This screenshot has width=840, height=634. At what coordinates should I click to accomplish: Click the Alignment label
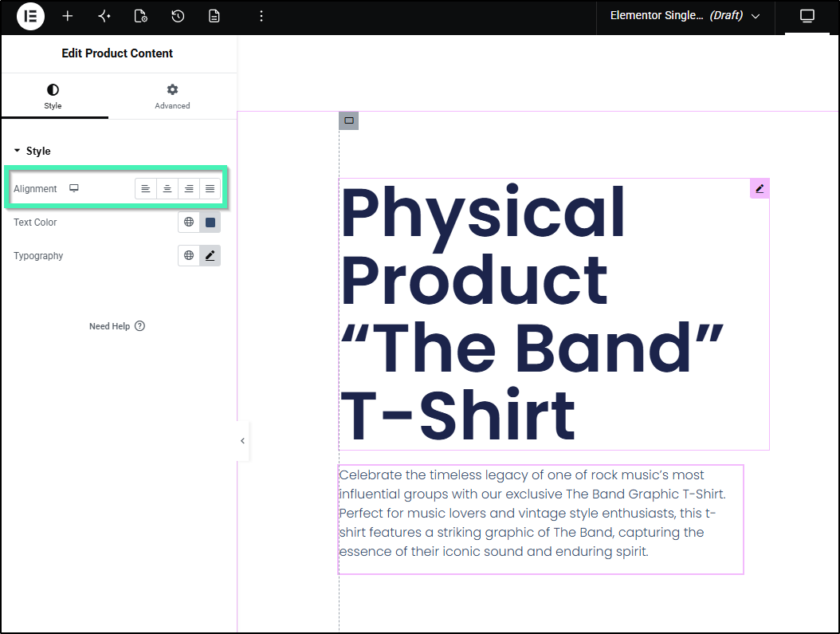pos(35,189)
